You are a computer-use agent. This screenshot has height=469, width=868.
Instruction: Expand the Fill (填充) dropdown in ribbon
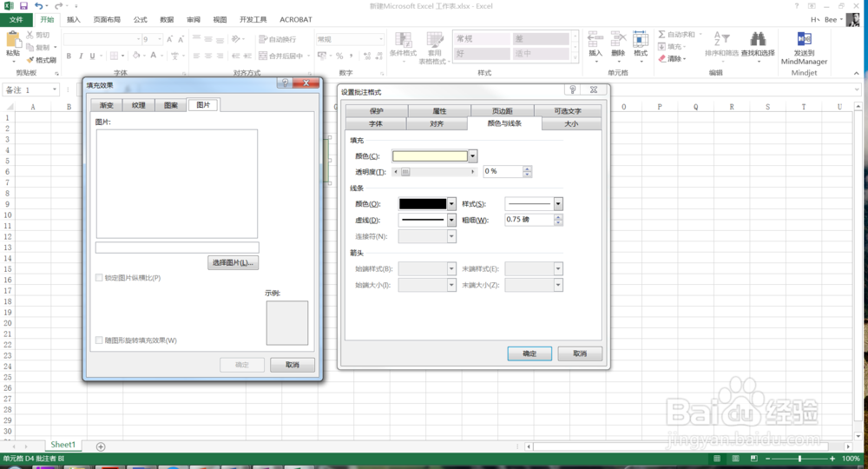coord(684,47)
